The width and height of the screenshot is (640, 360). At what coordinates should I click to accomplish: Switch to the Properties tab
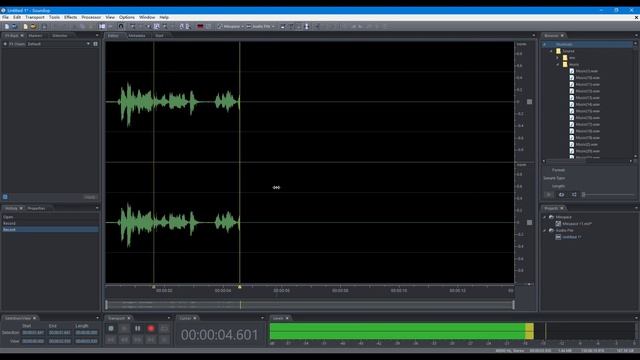click(36, 208)
